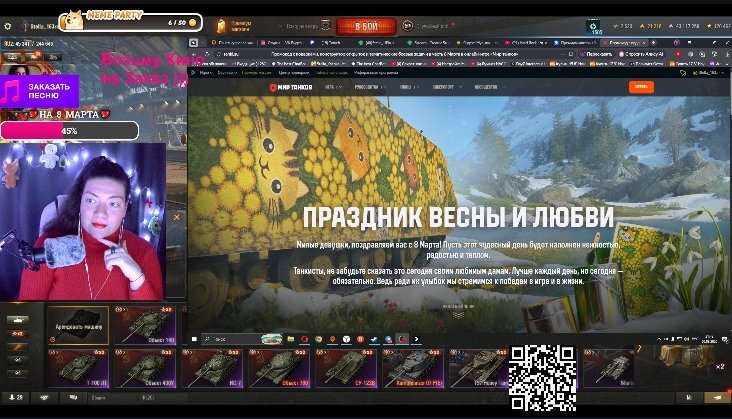Click the scroll-down chevron on hero banner

(x=458, y=315)
